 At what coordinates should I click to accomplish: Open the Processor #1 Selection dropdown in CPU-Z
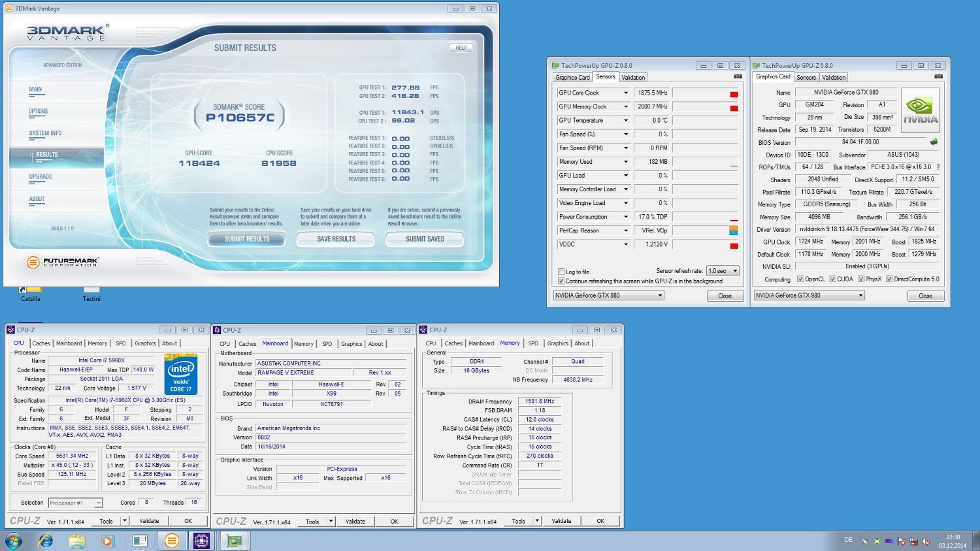(x=76, y=503)
